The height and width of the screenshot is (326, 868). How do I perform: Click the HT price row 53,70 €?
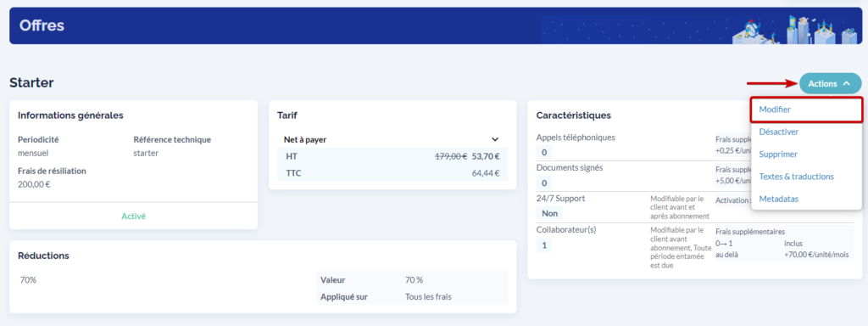[x=392, y=156]
